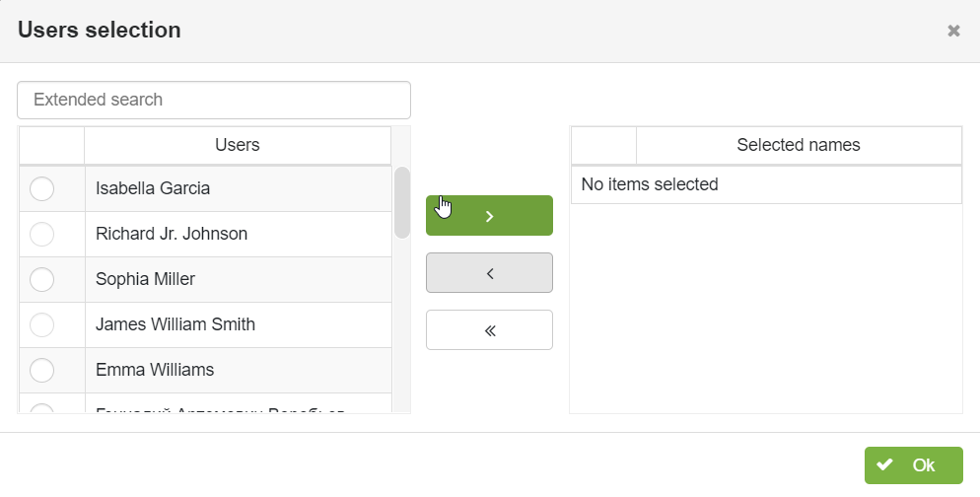Screen dimensions: 980x497
Task: Click the green add-selected arrow button
Action: tap(489, 216)
